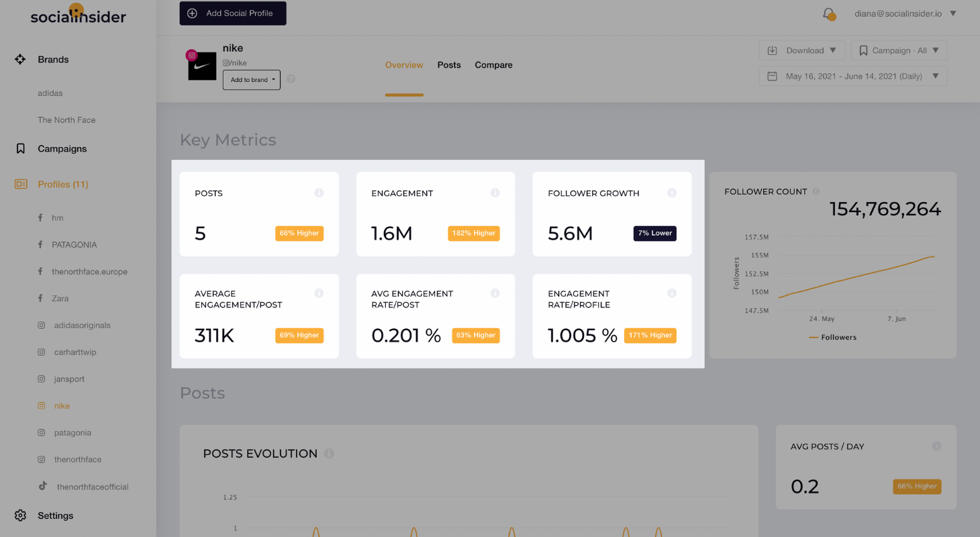The image size is (980, 537).
Task: Click the 7% Lower follower growth badge
Action: click(654, 233)
